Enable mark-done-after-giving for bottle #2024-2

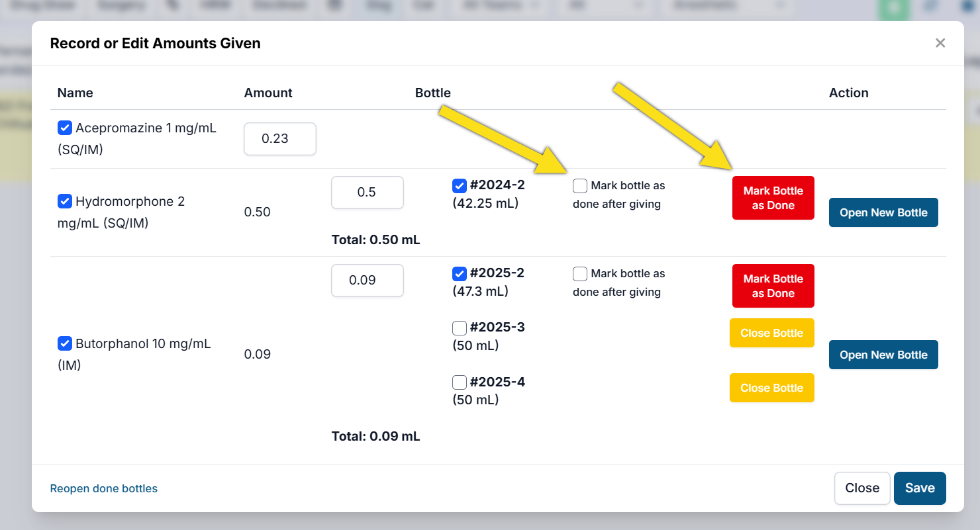(580, 186)
